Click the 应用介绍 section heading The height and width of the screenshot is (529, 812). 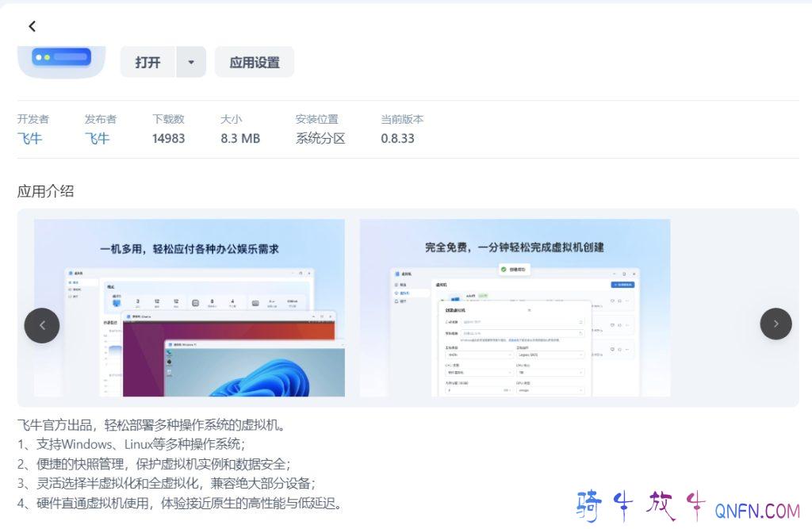(x=46, y=190)
